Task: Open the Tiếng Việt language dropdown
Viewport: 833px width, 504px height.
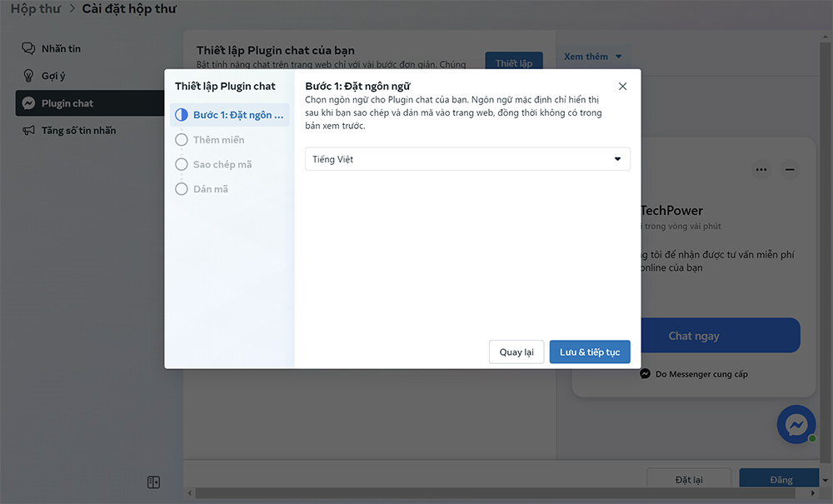Action: [467, 159]
